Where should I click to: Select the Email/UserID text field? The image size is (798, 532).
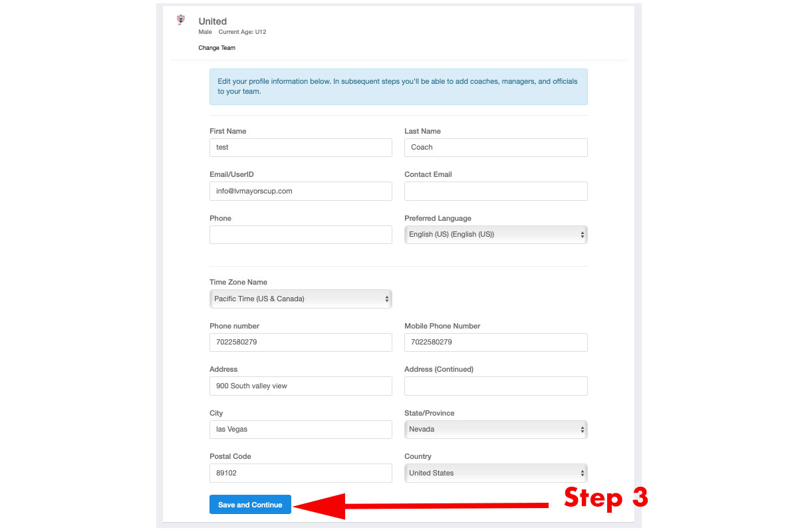tap(301, 192)
